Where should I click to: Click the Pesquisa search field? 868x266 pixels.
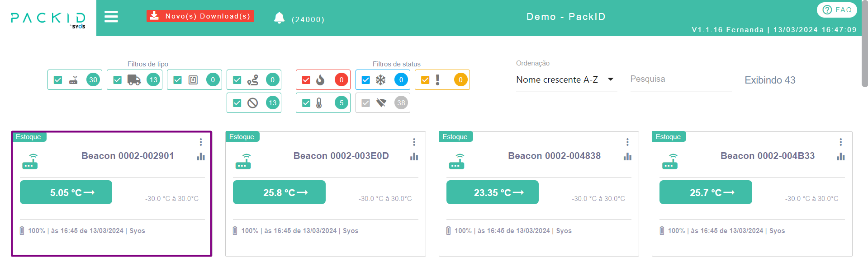click(x=680, y=79)
